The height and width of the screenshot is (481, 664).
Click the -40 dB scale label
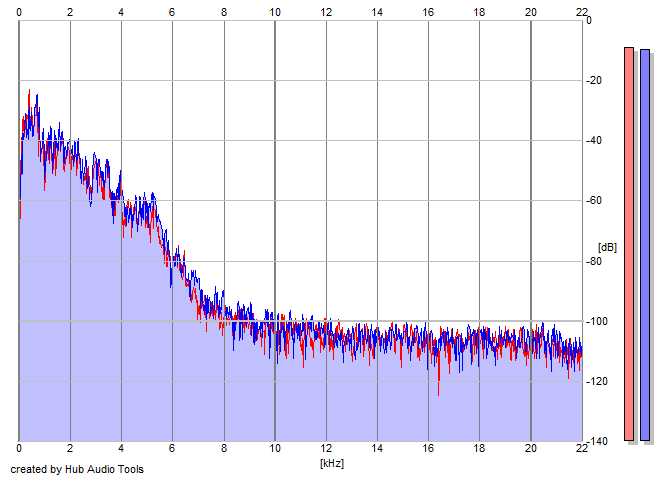pyautogui.click(x=594, y=141)
